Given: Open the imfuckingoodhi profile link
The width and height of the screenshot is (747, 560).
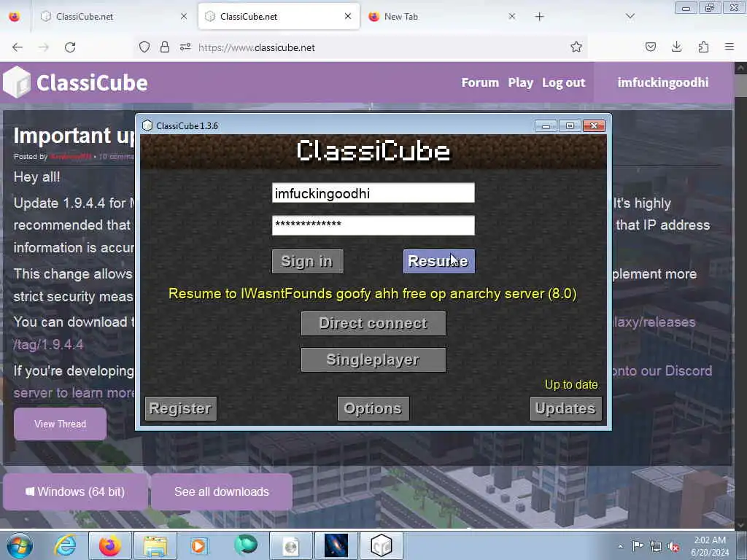Looking at the screenshot, I should [x=662, y=82].
